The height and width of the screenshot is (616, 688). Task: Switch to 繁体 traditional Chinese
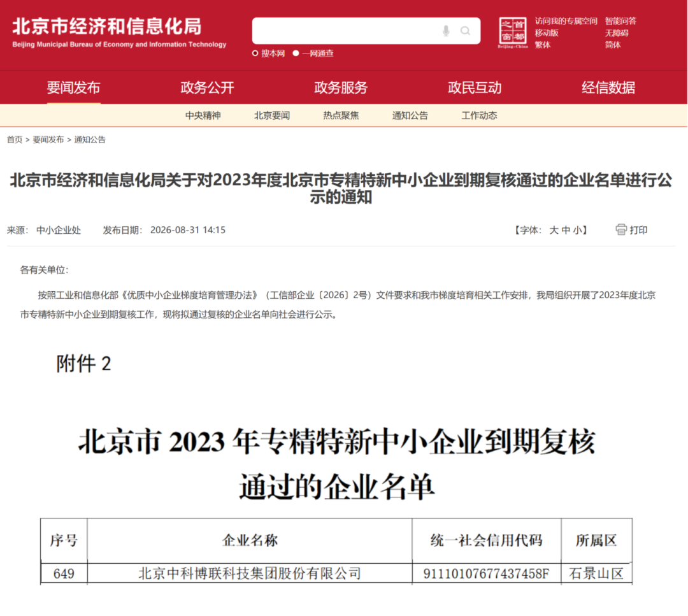[542, 45]
